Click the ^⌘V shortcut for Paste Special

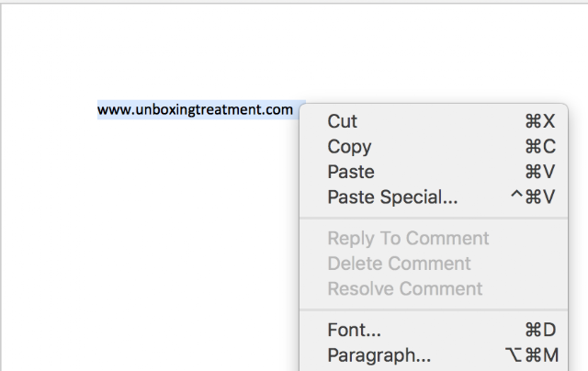click(x=533, y=197)
